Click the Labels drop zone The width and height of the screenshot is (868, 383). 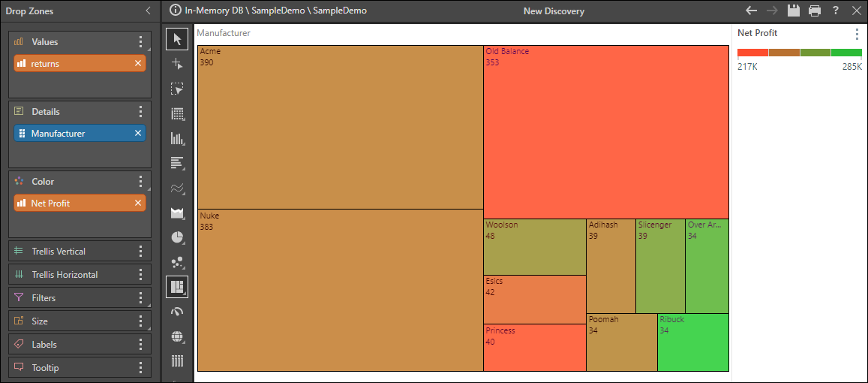80,344
